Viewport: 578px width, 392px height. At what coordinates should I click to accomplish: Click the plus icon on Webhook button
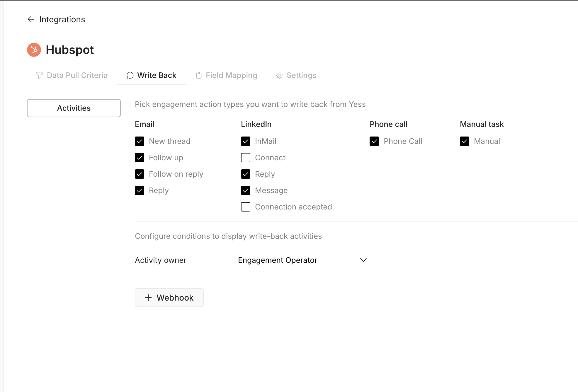click(148, 298)
